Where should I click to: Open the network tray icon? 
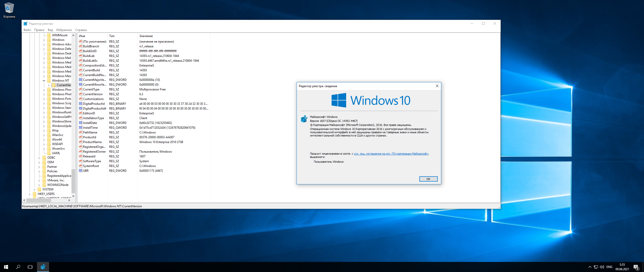coord(596,267)
